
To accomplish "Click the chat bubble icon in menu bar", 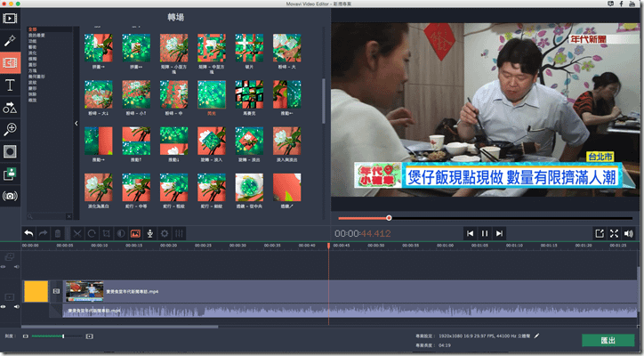I will tap(611, 4).
